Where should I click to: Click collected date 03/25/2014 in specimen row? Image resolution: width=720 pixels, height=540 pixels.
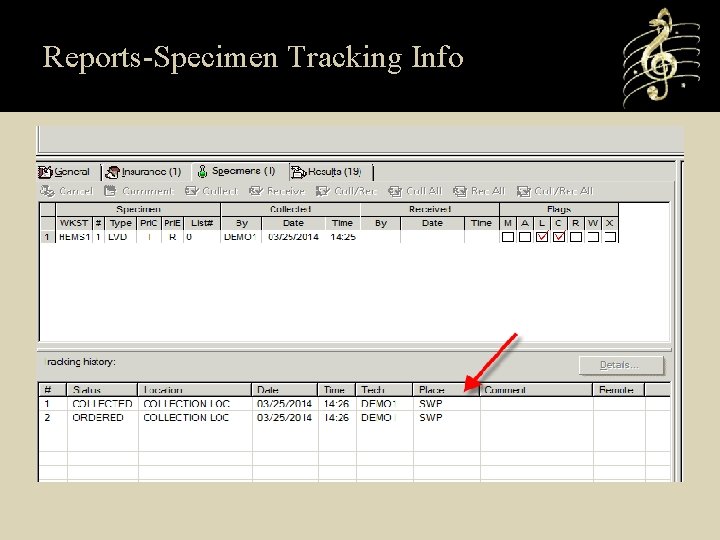click(293, 237)
